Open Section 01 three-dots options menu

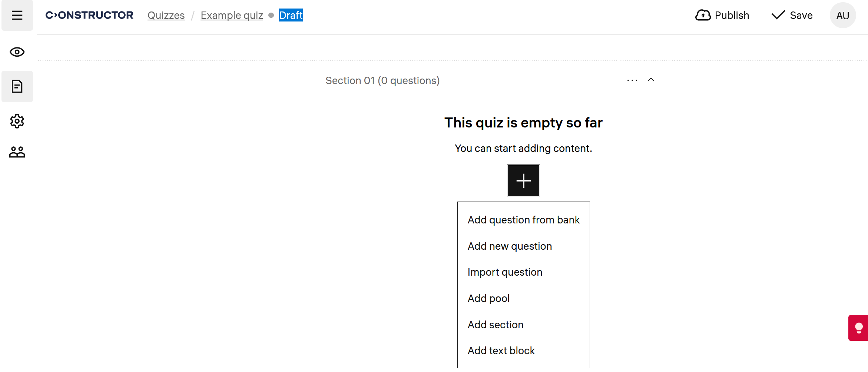pos(632,80)
